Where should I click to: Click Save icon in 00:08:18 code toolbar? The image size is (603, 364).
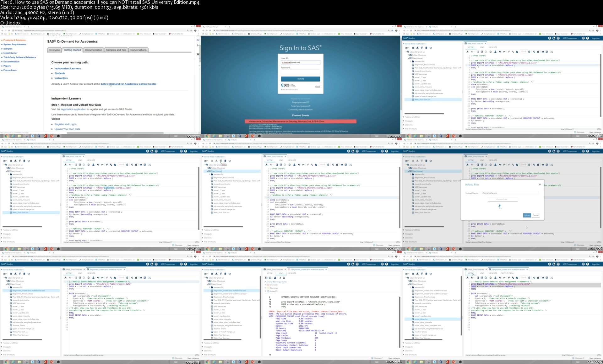point(75,278)
